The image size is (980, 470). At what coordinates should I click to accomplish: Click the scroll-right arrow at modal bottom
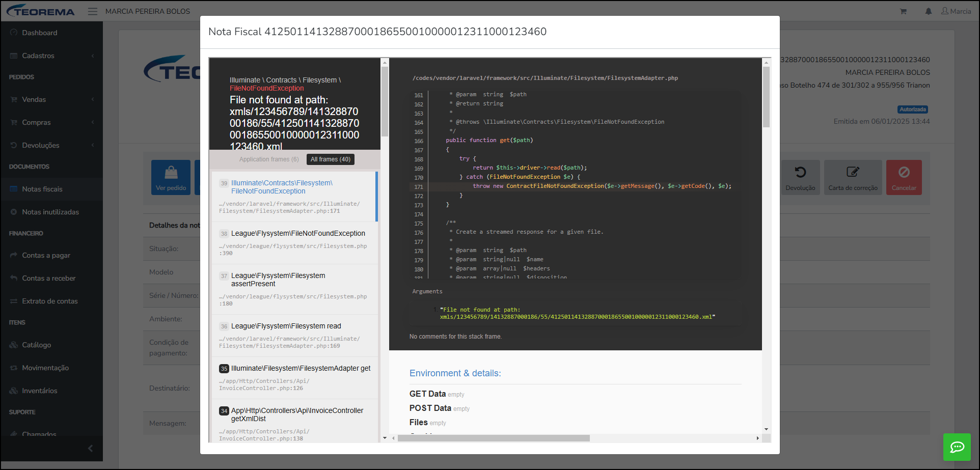757,438
